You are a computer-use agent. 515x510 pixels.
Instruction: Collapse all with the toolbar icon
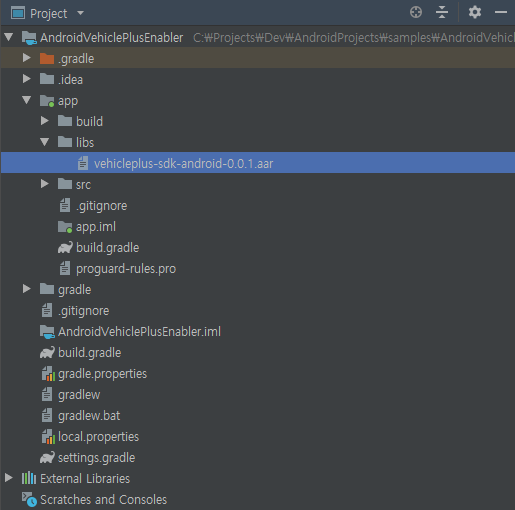point(442,12)
